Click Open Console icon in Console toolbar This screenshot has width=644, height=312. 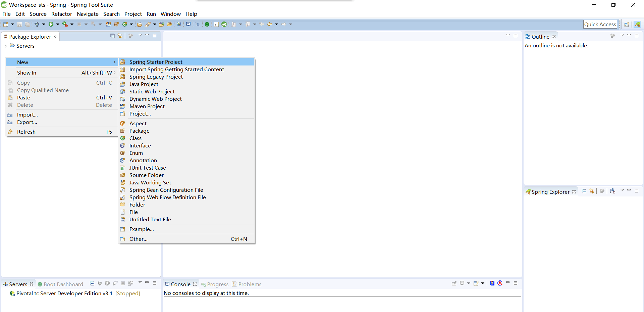pos(476,283)
